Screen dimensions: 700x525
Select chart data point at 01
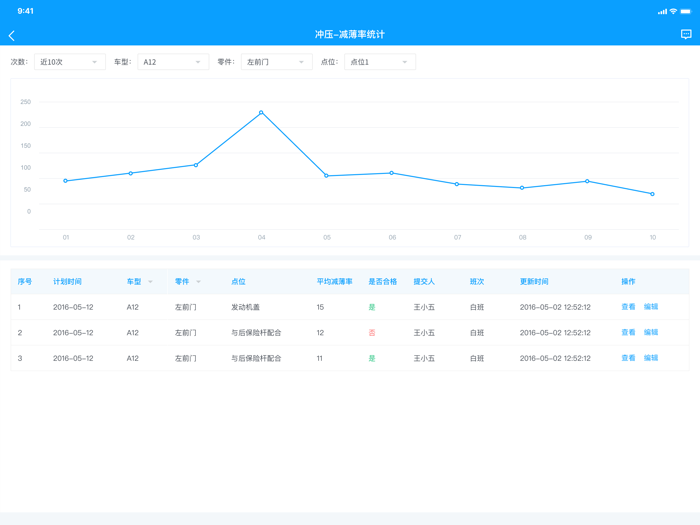(66, 181)
